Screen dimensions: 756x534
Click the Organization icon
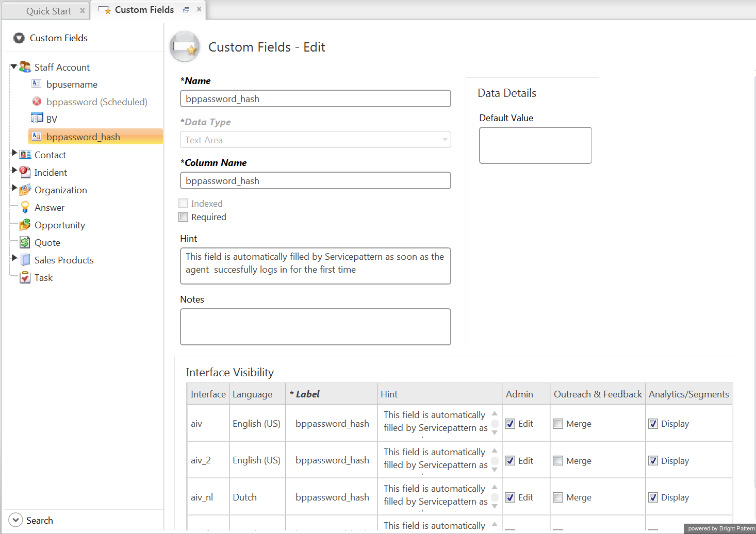(x=25, y=190)
